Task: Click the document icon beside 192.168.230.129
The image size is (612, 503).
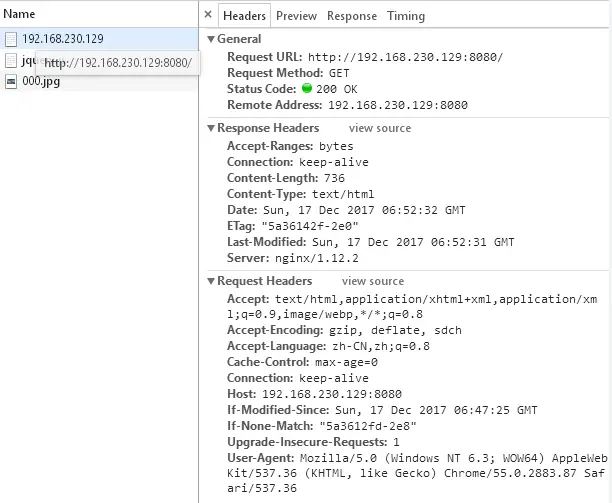Action: pyautogui.click(x=11, y=39)
